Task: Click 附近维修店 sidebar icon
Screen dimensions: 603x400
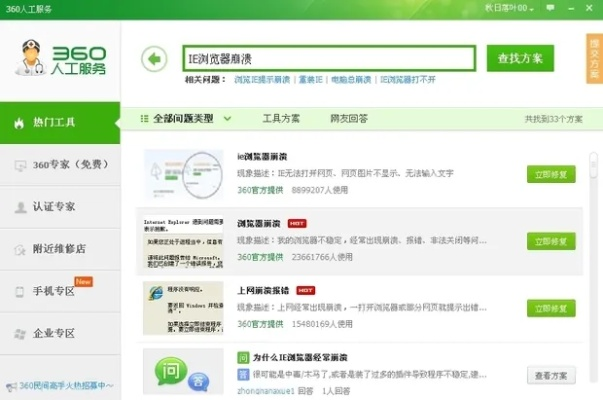Action: click(18, 249)
